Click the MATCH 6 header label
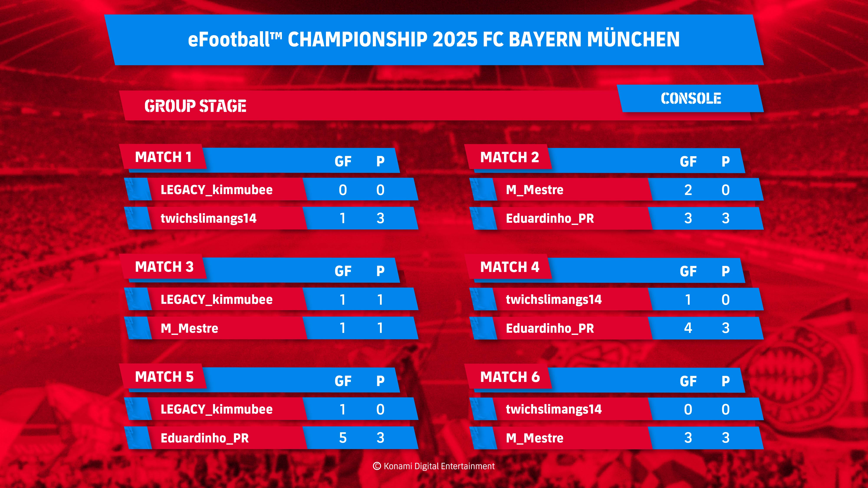Screen dimensions: 868x488 510,377
